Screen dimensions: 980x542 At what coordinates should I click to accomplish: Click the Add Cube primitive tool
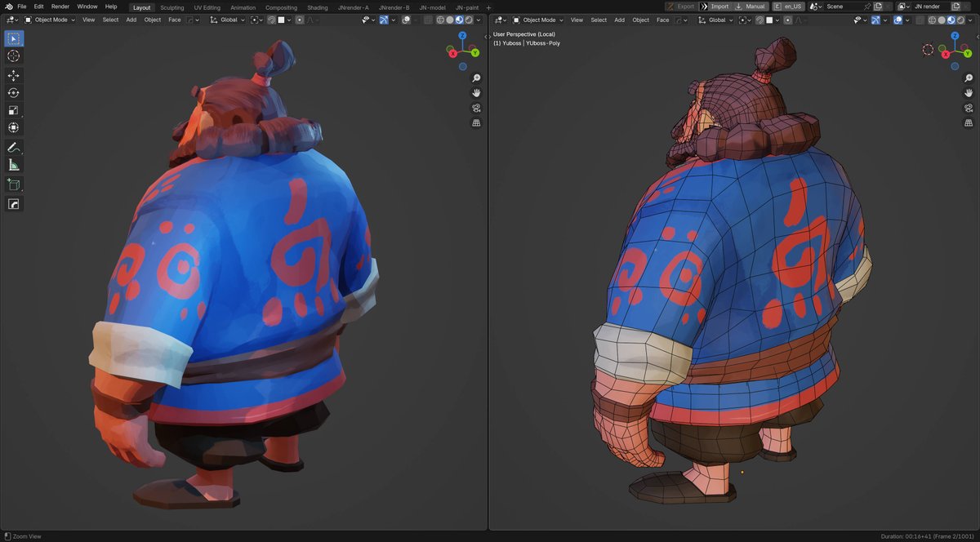click(13, 184)
